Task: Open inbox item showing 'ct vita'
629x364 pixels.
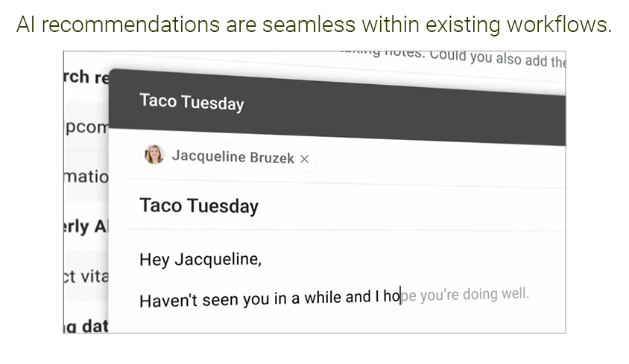Action: pyautogui.click(x=86, y=276)
